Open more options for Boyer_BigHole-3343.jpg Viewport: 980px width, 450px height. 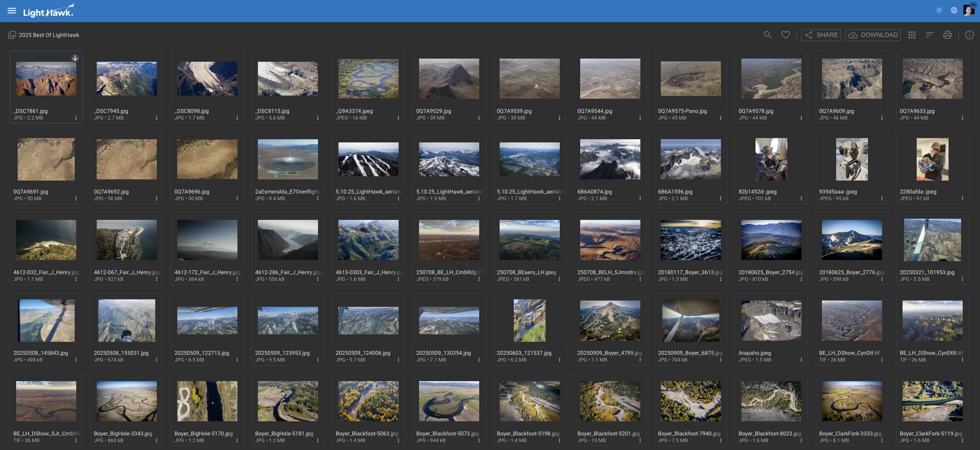tap(156, 441)
